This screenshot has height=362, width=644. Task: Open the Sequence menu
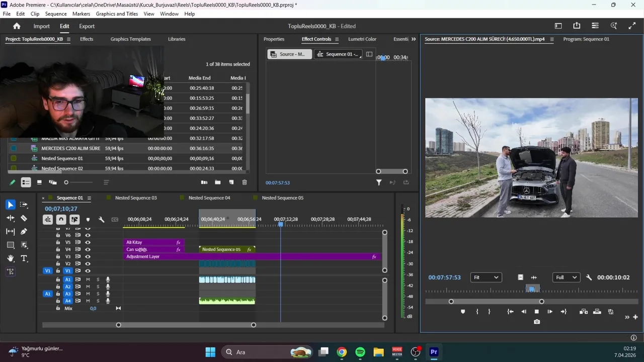pos(56,14)
